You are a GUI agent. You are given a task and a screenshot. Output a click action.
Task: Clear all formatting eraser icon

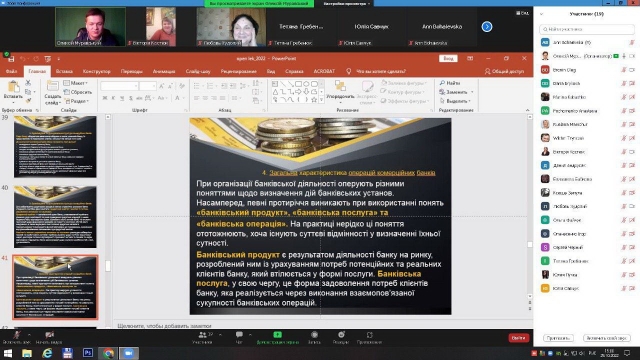point(182,86)
